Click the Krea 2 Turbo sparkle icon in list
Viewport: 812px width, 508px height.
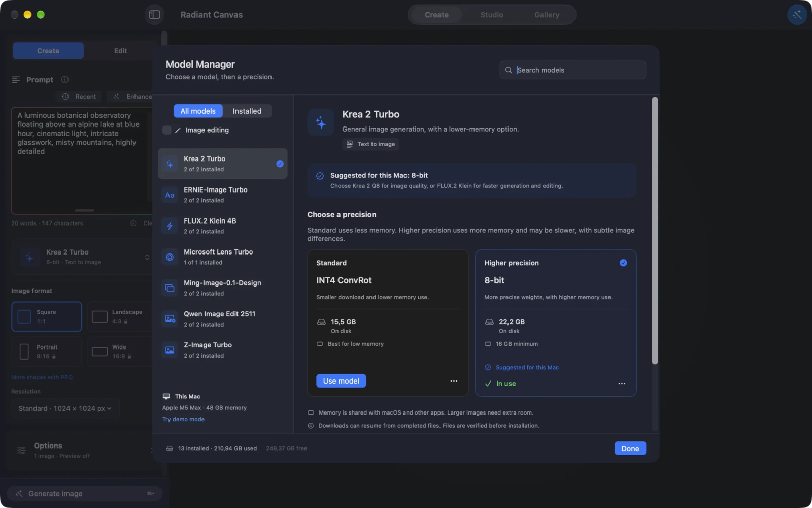[x=170, y=164]
